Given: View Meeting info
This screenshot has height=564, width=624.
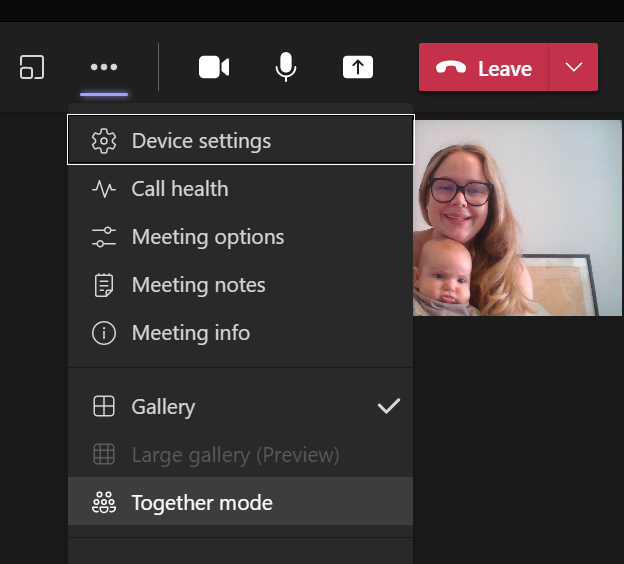Looking at the screenshot, I should pyautogui.click(x=240, y=333).
